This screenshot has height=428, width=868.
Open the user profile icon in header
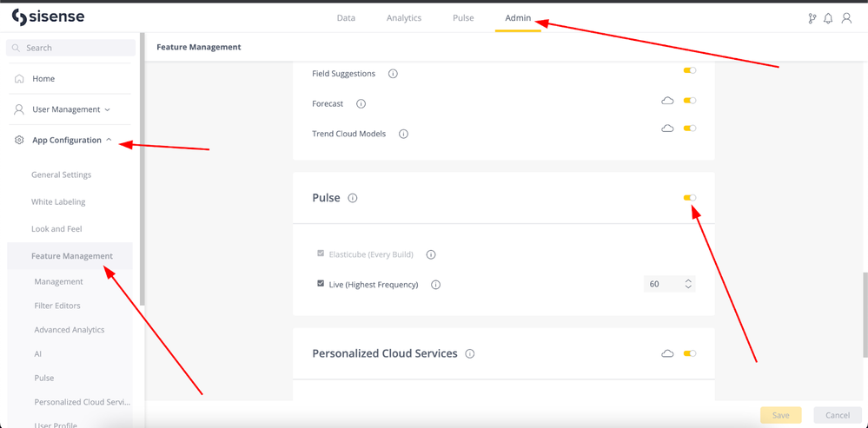click(846, 18)
